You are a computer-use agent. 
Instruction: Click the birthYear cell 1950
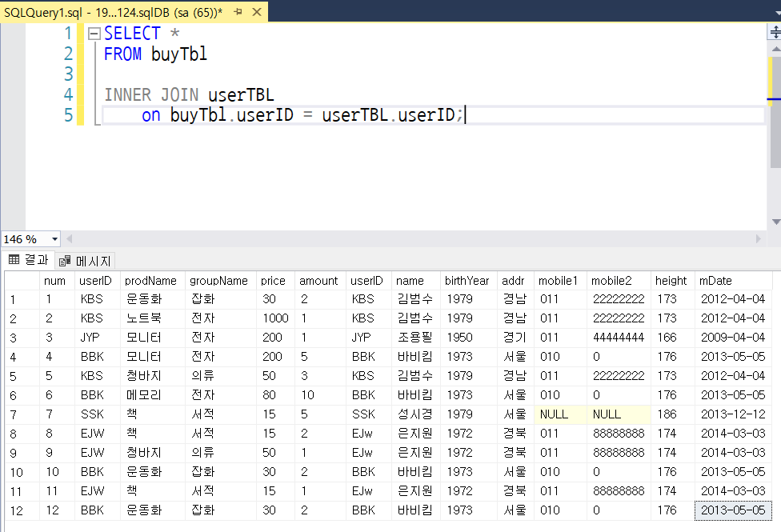click(x=469, y=338)
